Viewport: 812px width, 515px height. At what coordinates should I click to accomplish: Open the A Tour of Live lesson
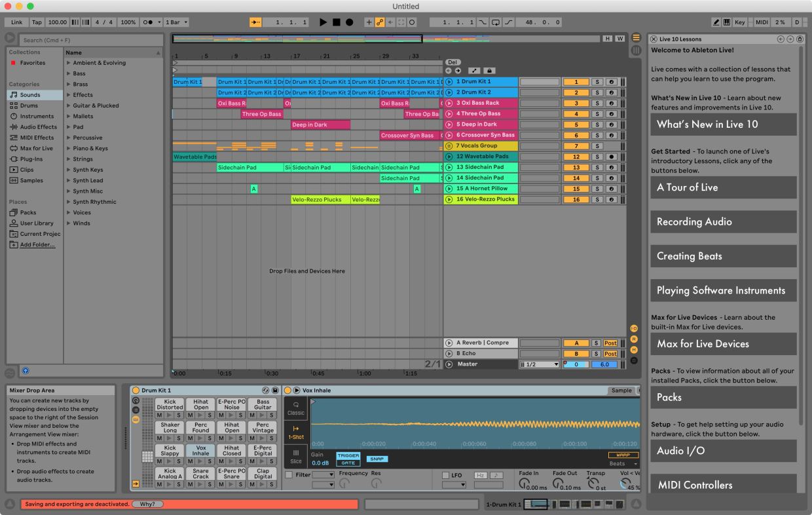(x=724, y=187)
